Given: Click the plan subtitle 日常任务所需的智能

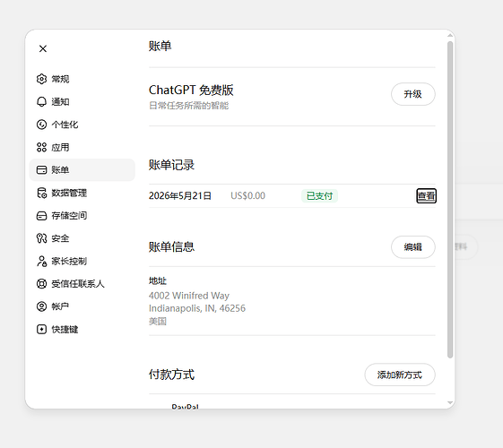Looking at the screenshot, I should point(188,106).
